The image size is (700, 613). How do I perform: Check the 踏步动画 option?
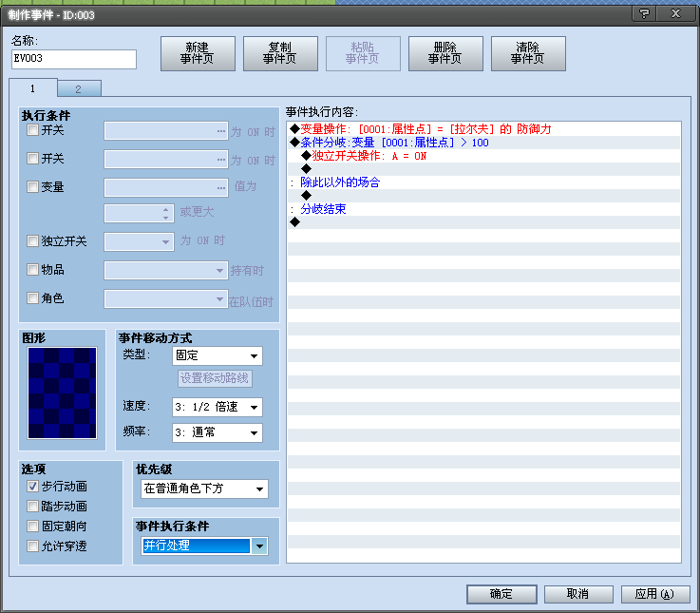tap(32, 507)
